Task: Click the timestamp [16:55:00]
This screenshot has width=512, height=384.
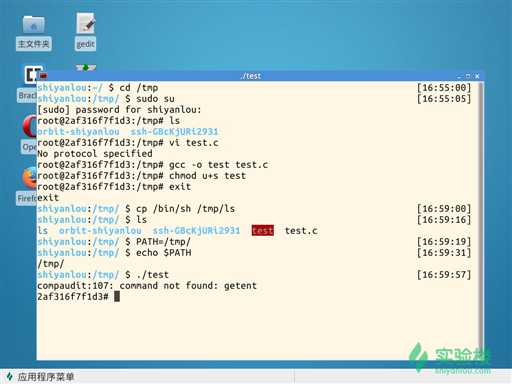Action: point(444,88)
